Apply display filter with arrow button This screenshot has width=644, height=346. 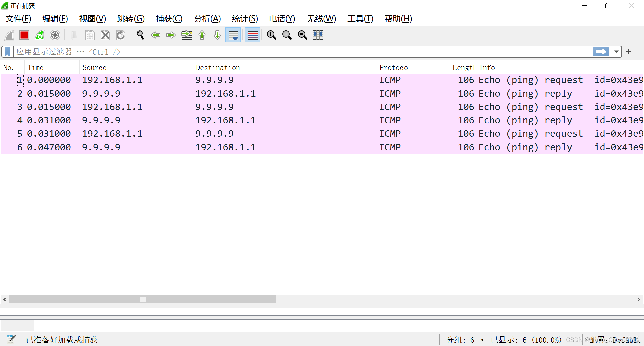601,52
